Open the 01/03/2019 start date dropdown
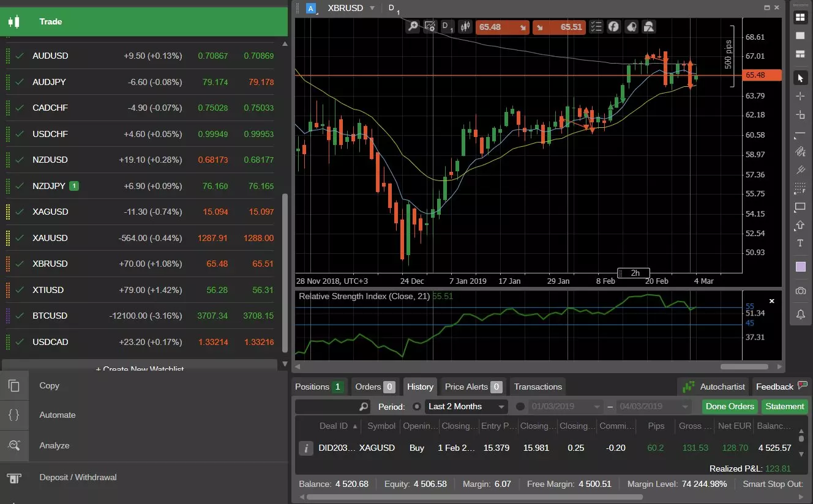The height and width of the screenshot is (504, 813). coord(566,406)
